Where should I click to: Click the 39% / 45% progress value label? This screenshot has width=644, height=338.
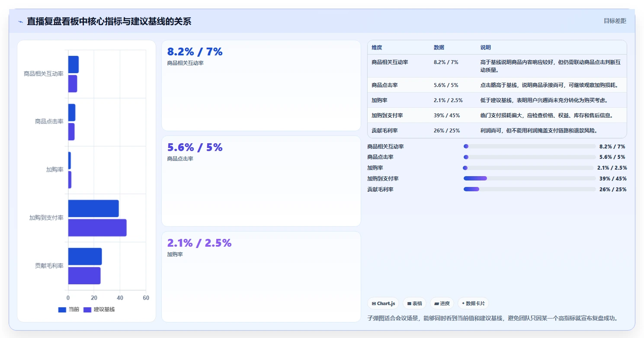613,179
